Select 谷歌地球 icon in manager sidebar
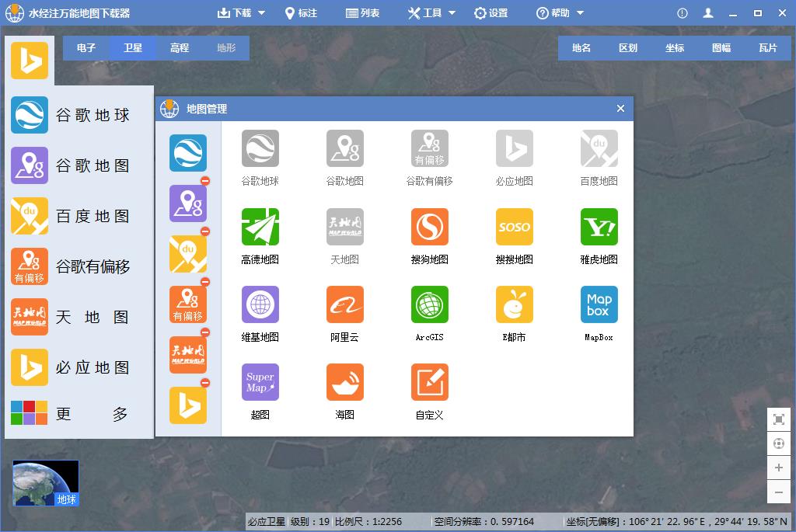This screenshot has width=796, height=532. 188,153
